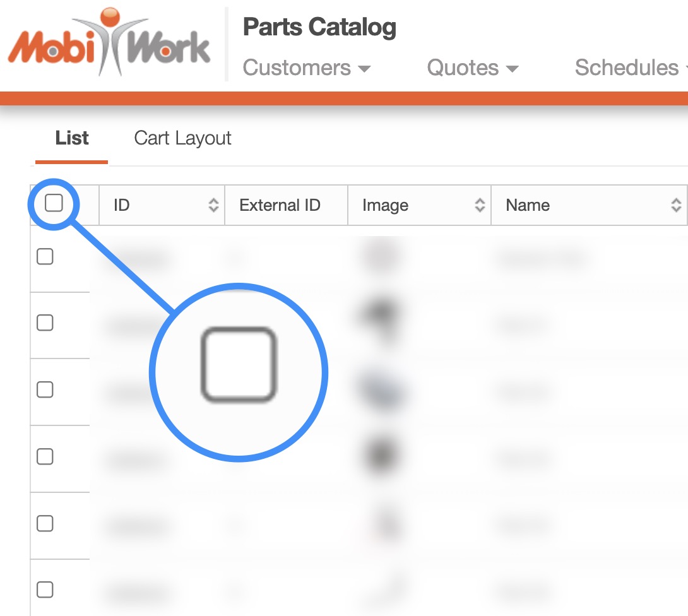Image resolution: width=688 pixels, height=616 pixels.
Task: Click the blurred thumbnail in fourth row
Action: click(381, 454)
